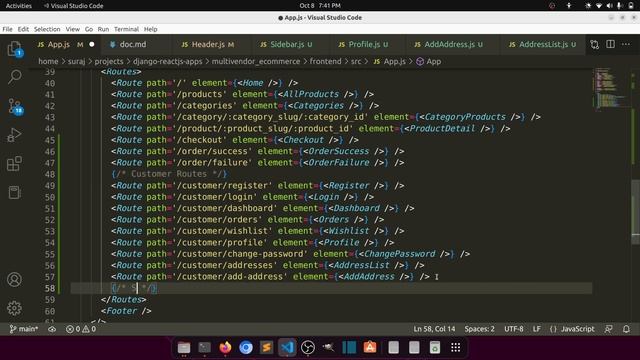Change end of line sequence LF
The height and width of the screenshot is (360, 640).
(x=536, y=329)
